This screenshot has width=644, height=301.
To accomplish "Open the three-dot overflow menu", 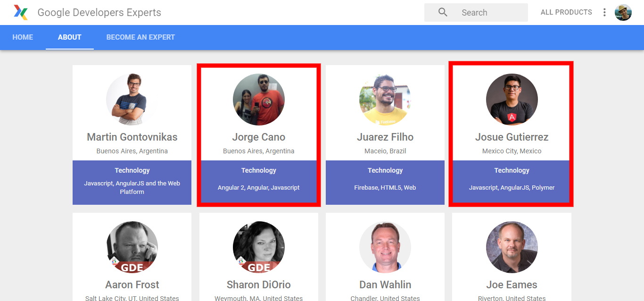I will 604,12.
